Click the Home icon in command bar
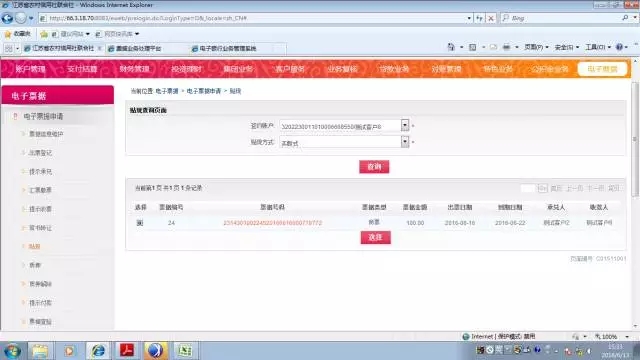Screen dimensions: 640x360 (x=451, y=47)
